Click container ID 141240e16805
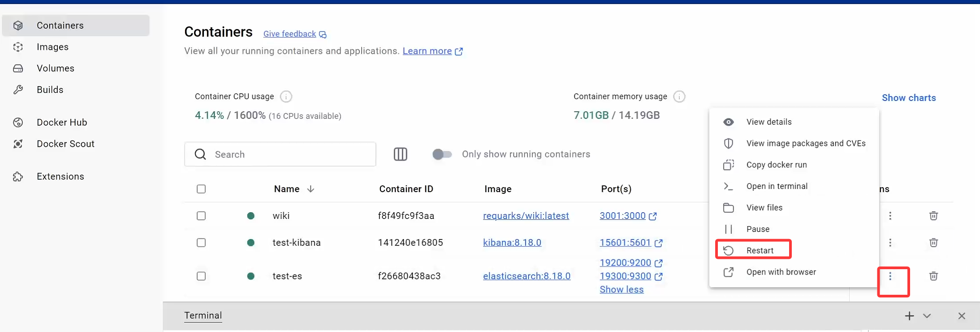Image resolution: width=980 pixels, height=332 pixels. (410, 243)
